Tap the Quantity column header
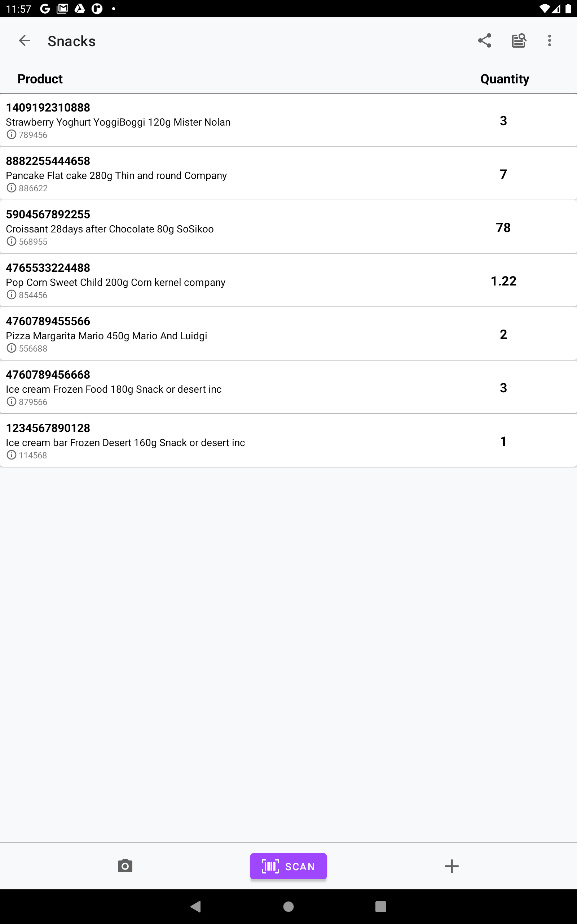This screenshot has height=924, width=577. tap(505, 79)
